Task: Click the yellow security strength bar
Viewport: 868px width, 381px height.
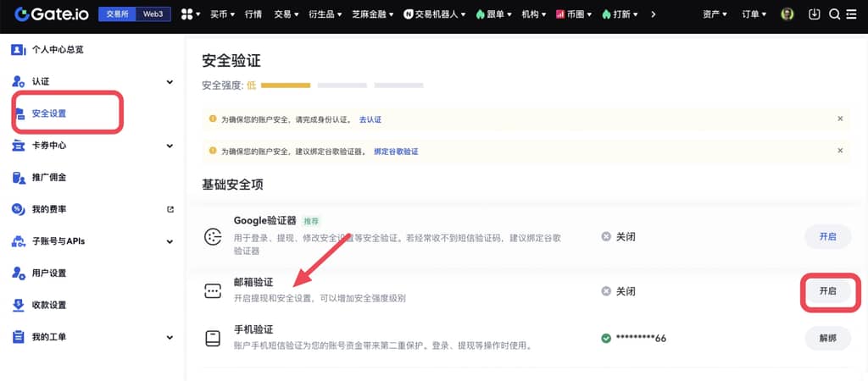Action: pyautogui.click(x=286, y=86)
